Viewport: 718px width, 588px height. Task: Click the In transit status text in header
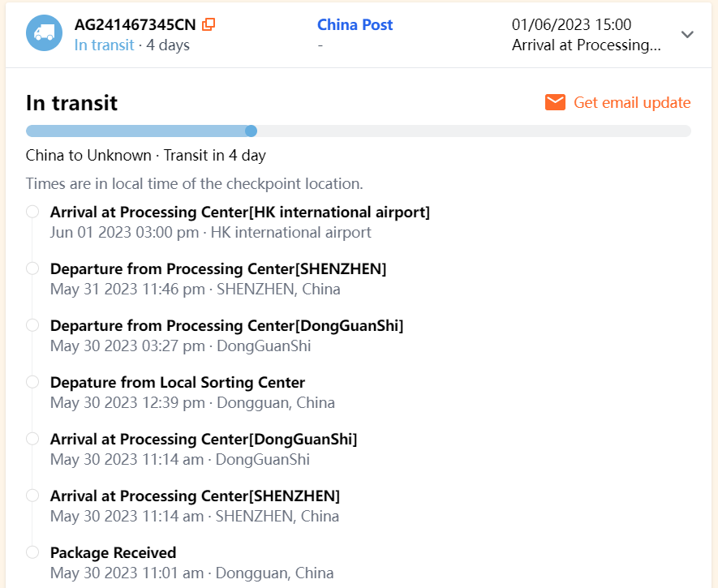point(104,45)
